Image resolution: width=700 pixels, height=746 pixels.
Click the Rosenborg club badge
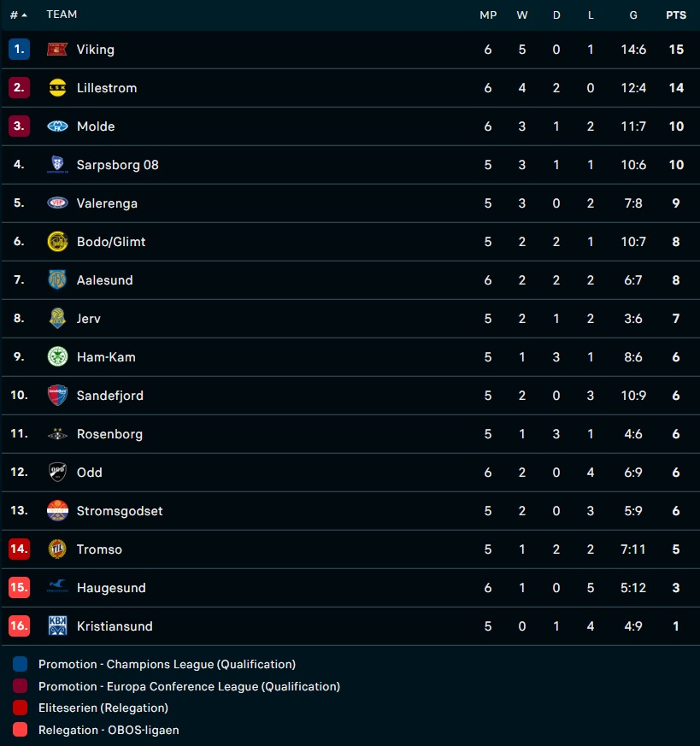(57, 434)
